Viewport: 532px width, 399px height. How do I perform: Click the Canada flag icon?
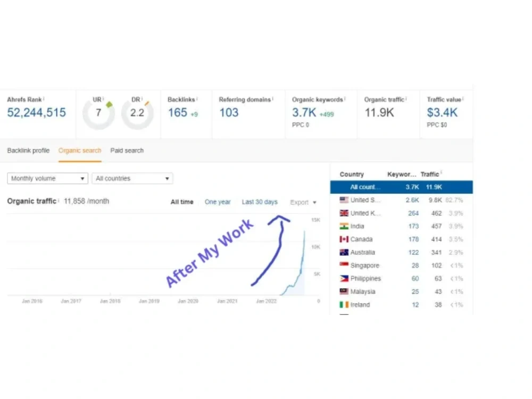[x=344, y=239]
